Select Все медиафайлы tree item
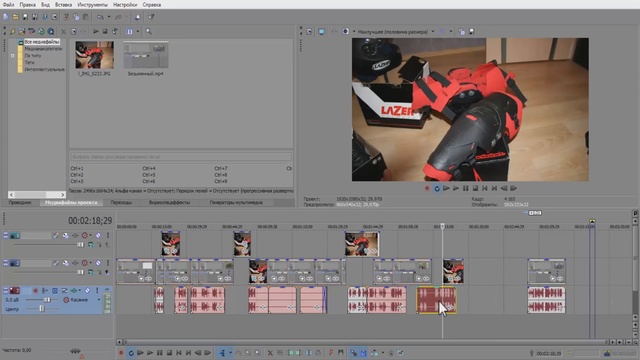Viewport: 640px width, 360px height. tap(42, 42)
